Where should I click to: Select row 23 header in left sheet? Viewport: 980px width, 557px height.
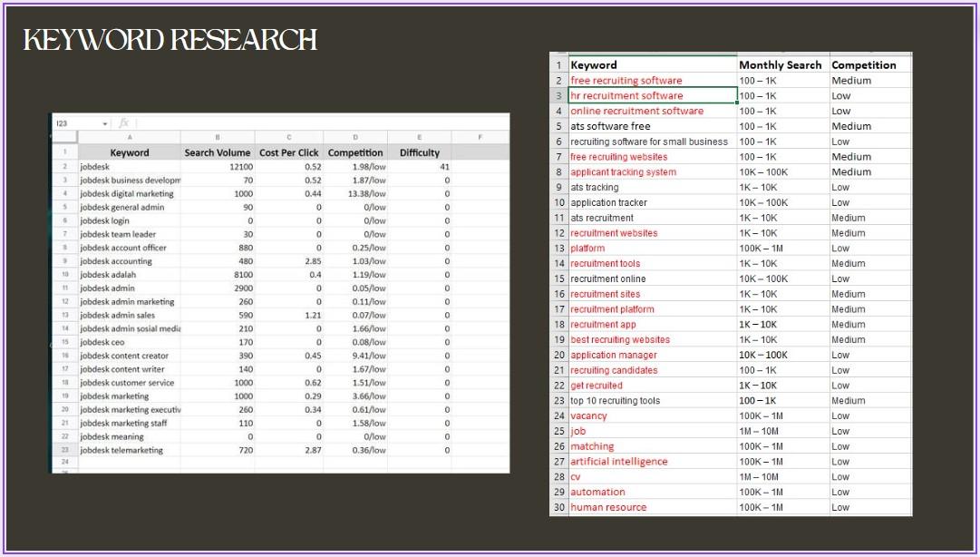[64, 450]
